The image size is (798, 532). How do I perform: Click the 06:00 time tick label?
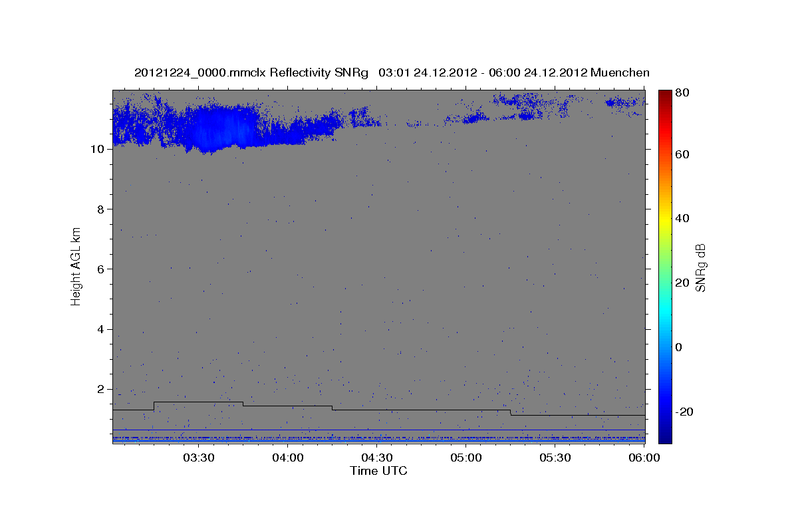pyautogui.click(x=644, y=458)
